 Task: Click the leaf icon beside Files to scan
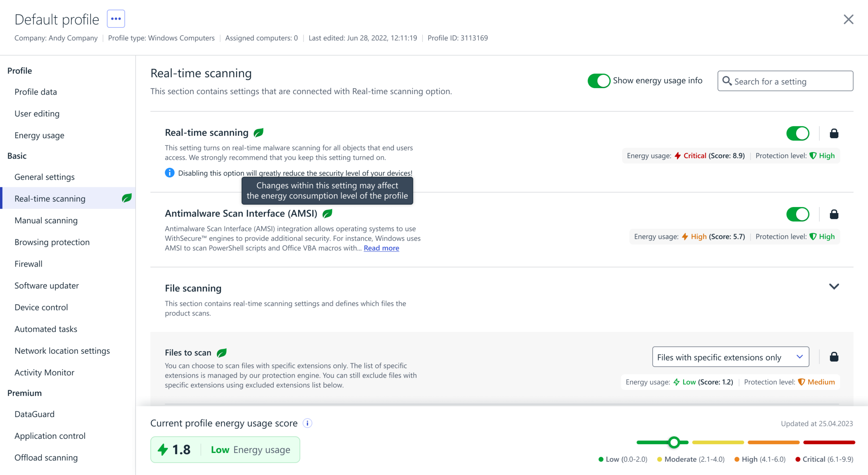coord(221,353)
